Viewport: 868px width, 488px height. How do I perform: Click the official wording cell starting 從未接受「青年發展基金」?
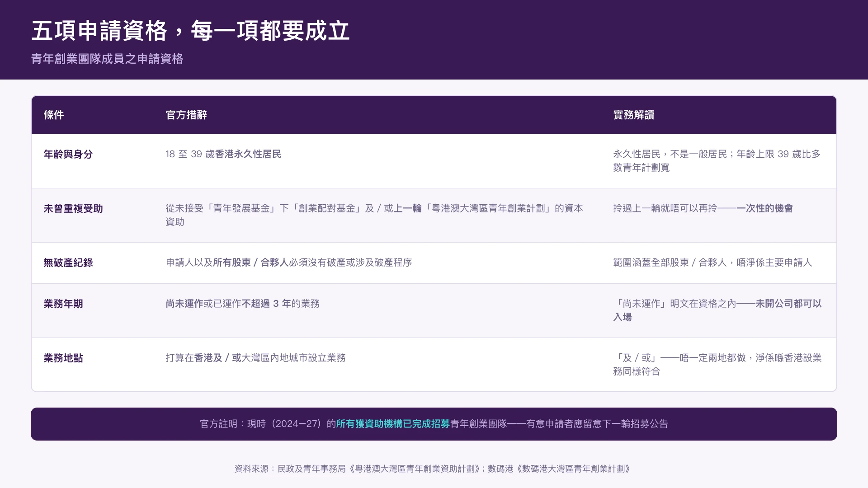pyautogui.click(x=374, y=215)
